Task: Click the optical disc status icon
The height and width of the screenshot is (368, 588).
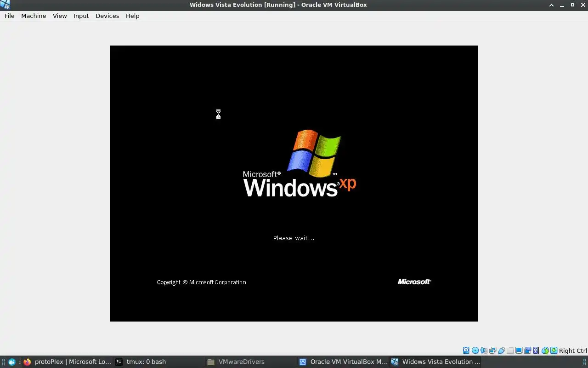Action: [x=475, y=351]
